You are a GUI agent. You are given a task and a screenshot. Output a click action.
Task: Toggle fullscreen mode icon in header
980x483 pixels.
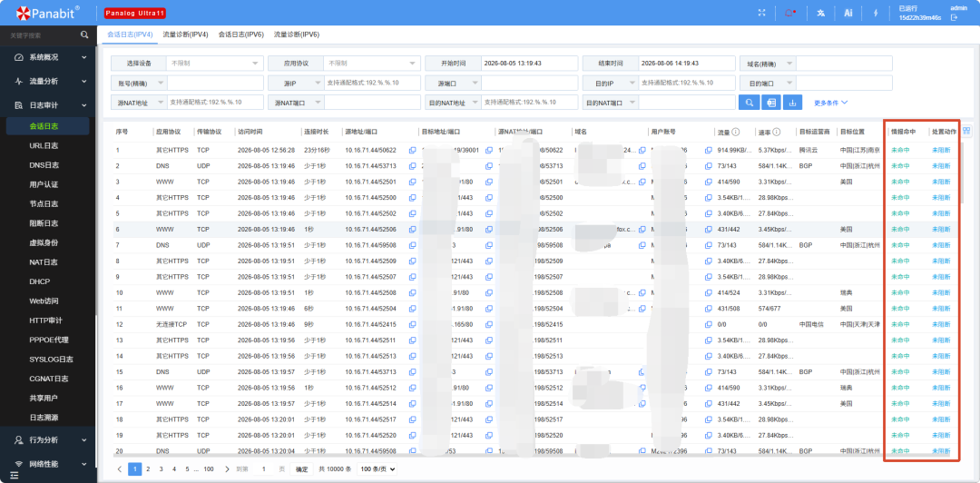pos(761,13)
